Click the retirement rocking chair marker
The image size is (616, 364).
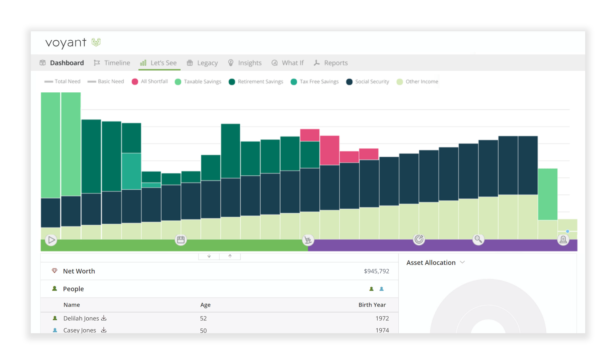(x=308, y=240)
